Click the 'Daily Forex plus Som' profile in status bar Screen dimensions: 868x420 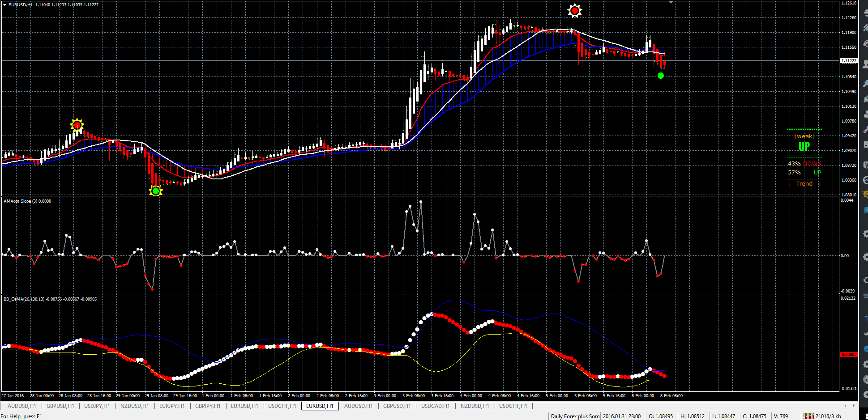coord(575,416)
